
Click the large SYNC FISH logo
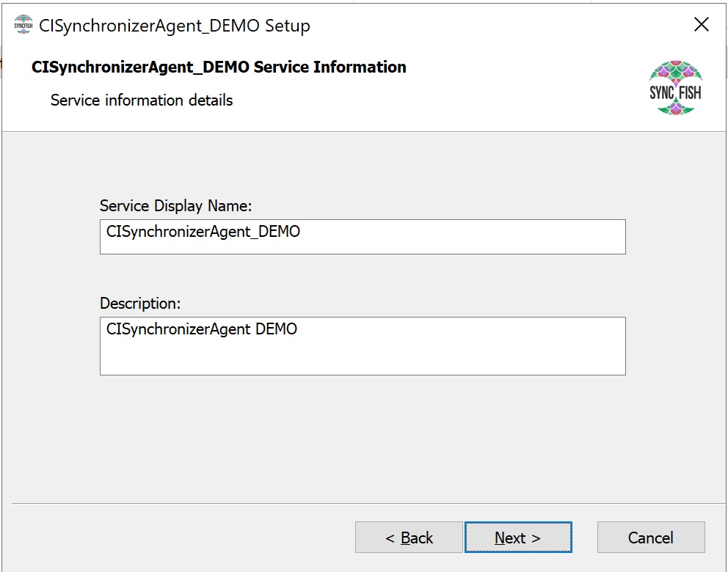(x=676, y=88)
